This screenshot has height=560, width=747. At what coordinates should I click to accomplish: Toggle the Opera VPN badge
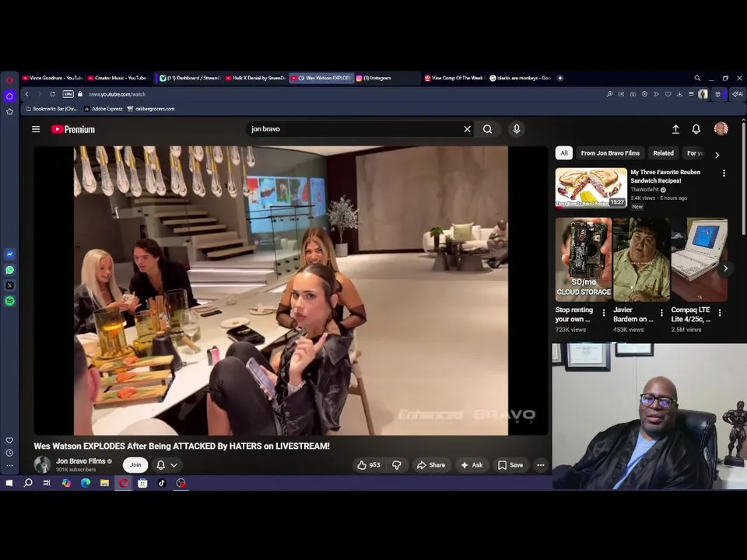(68, 94)
